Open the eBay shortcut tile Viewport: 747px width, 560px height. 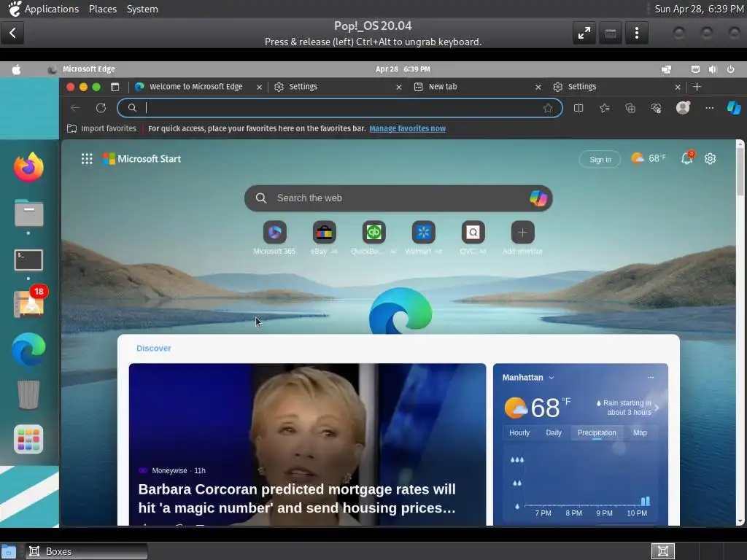[x=324, y=233]
